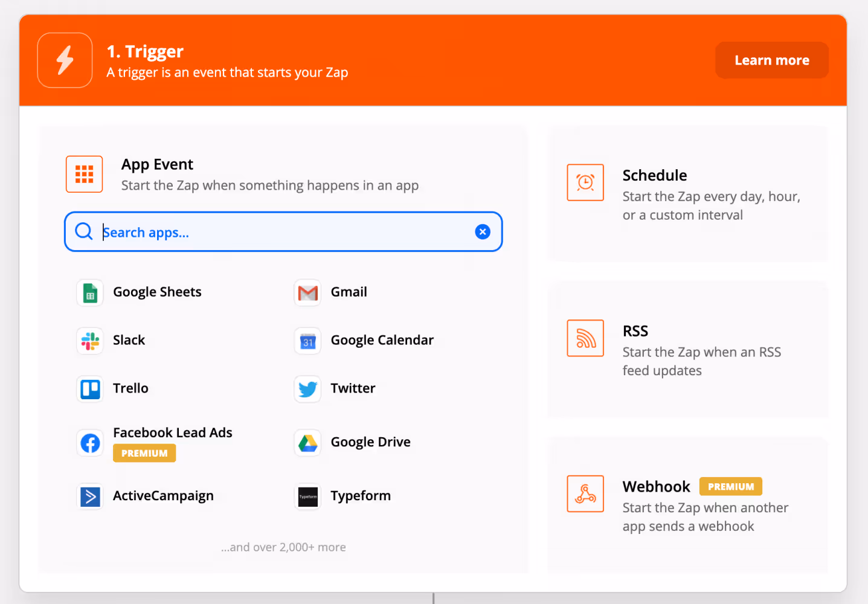Click the App Event grid icon
The height and width of the screenshot is (604, 868).
click(84, 174)
